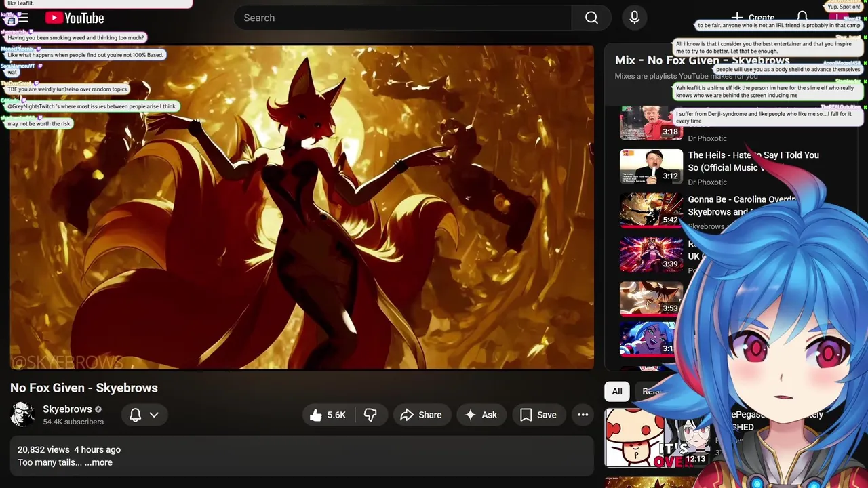Viewport: 868px width, 488px height.
Task: Play the 3:12 Hate to Say thumbnail
Action: [x=651, y=167]
